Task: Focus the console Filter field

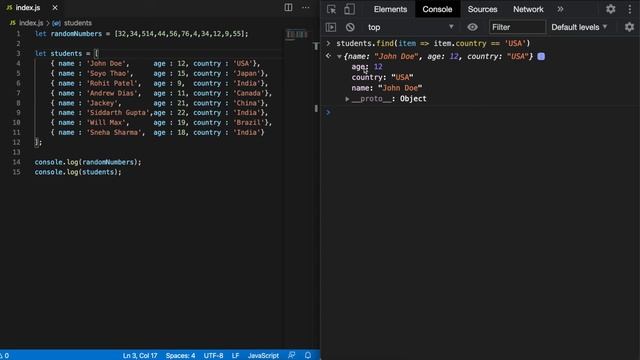Action: pos(517,27)
